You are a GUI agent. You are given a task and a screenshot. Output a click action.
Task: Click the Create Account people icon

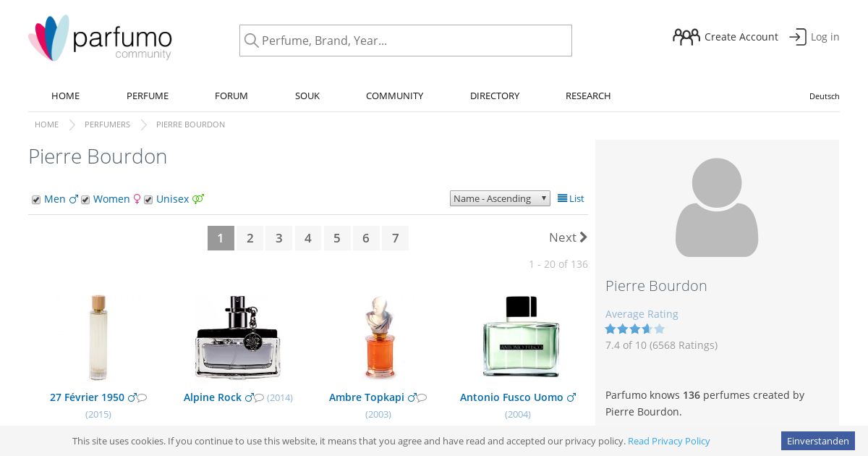(686, 37)
